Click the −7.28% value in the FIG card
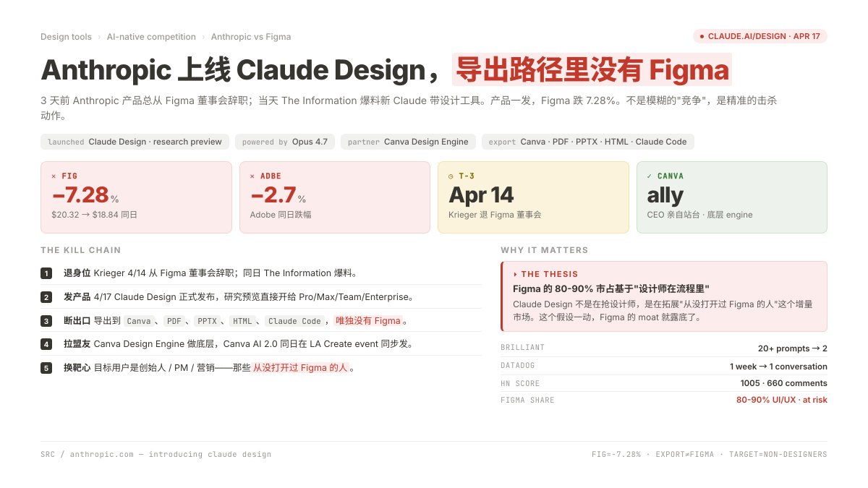Screen dimensions: 868x488 85,195
